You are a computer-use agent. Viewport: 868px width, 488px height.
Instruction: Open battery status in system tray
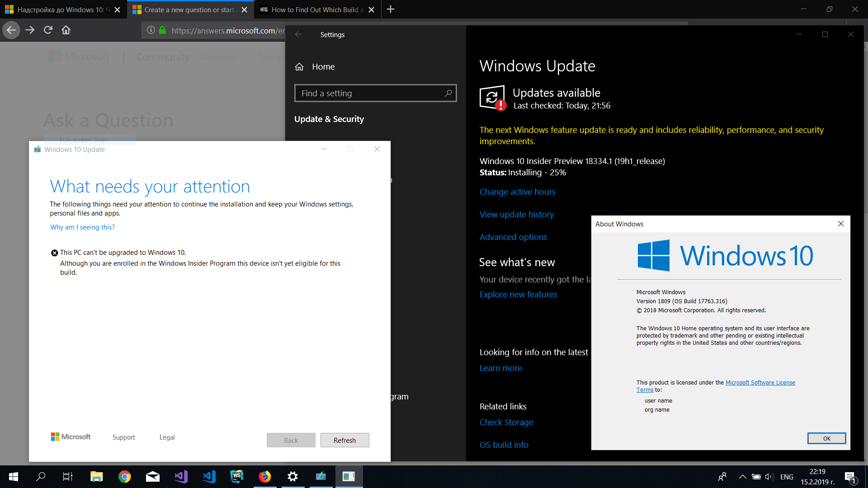(756, 477)
